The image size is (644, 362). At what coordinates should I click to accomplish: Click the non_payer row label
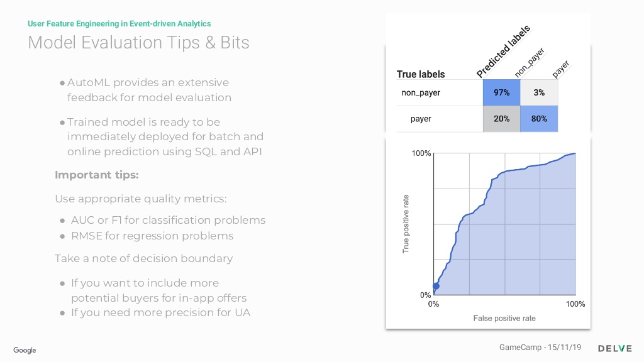coord(421,93)
